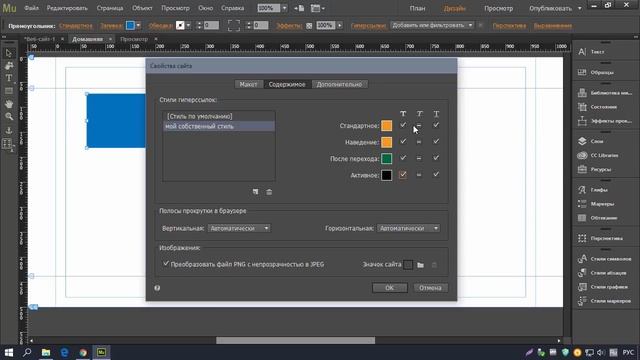Expand the opacity 100% arrow

click(x=340, y=25)
